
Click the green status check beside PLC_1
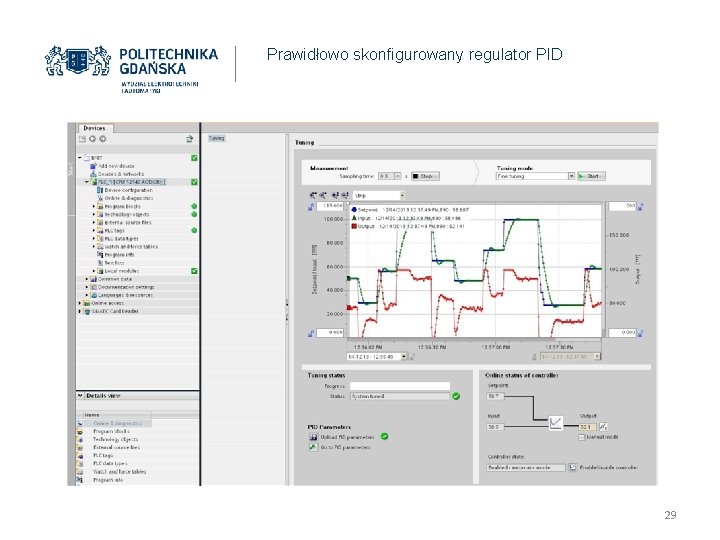194,182
